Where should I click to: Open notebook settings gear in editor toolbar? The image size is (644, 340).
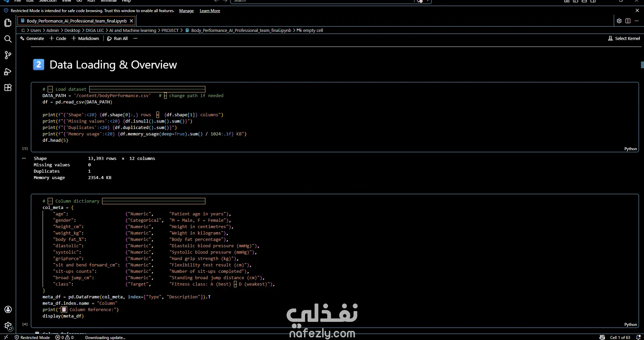click(x=619, y=21)
